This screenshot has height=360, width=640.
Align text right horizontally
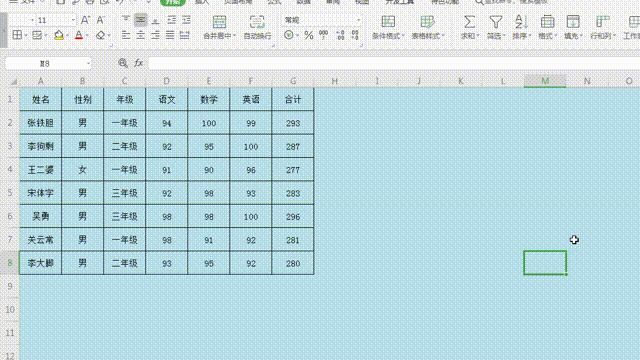(155, 36)
